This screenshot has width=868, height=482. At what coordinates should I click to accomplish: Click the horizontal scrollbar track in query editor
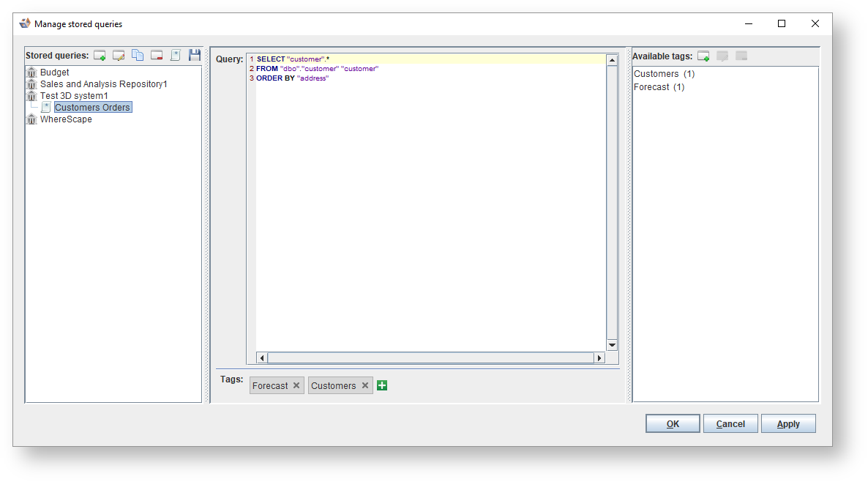(430, 358)
